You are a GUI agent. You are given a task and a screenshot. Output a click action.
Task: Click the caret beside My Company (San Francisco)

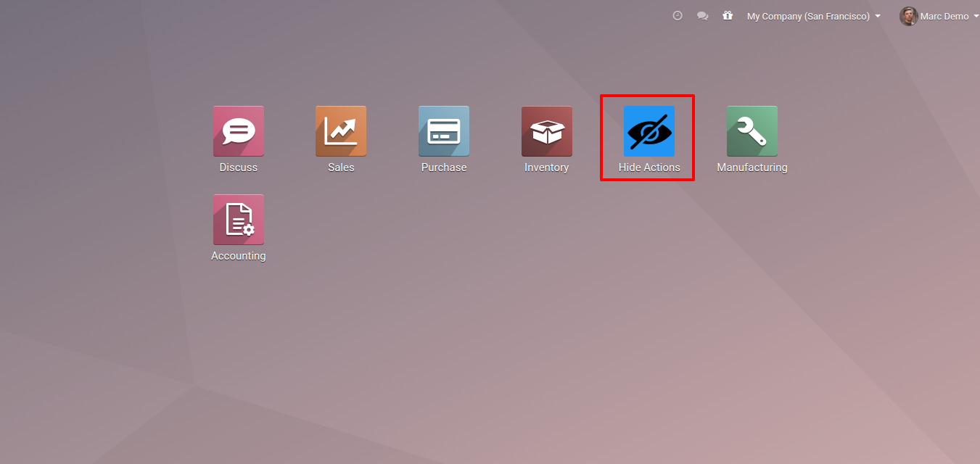[x=878, y=16]
